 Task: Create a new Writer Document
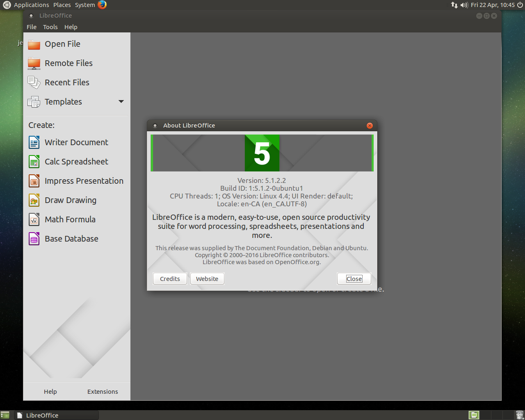tap(76, 142)
